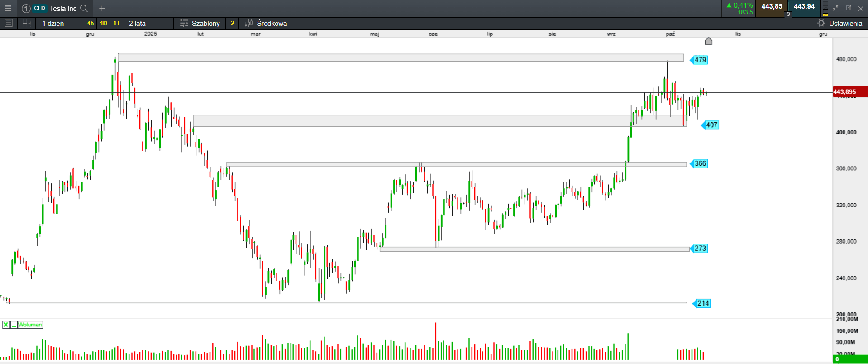Remove the Wolumen indicator with X
The image size is (868, 364).
(6, 325)
